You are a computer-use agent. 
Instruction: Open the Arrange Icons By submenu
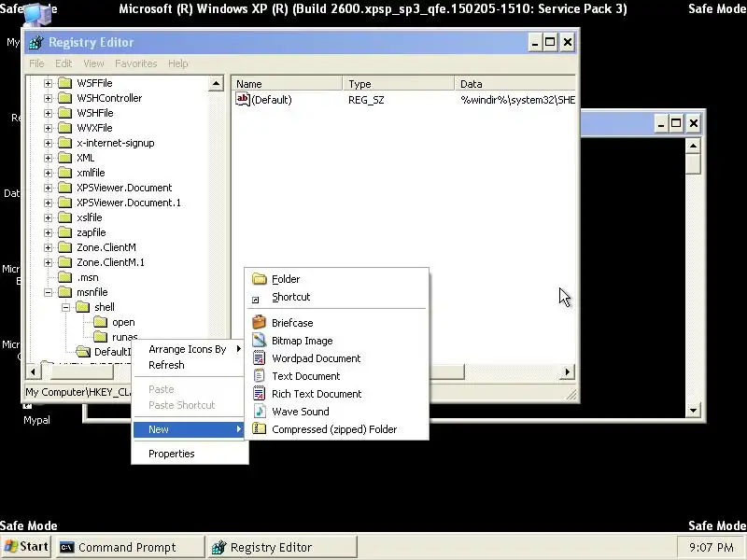coord(190,349)
